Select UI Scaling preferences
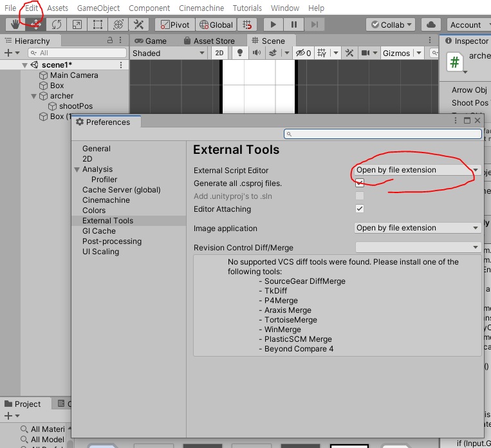This screenshot has height=448, width=491. 101,252
